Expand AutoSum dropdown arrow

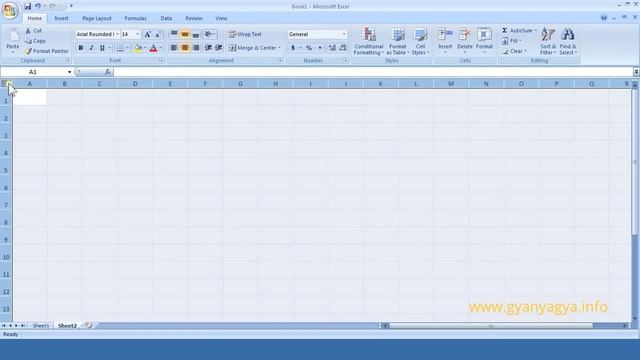pyautogui.click(x=536, y=31)
